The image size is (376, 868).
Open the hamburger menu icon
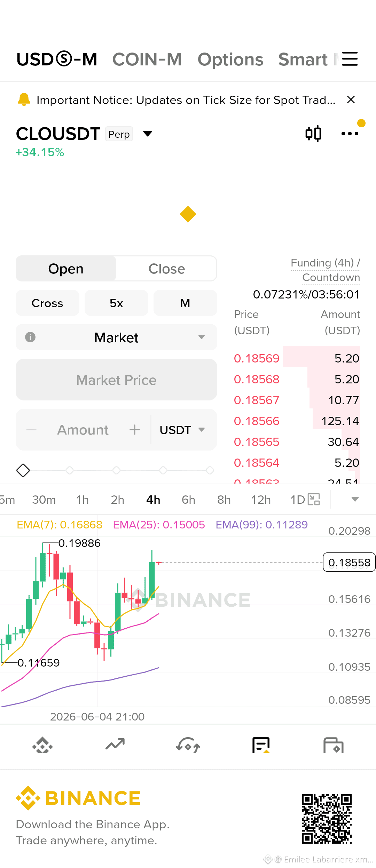click(x=350, y=59)
